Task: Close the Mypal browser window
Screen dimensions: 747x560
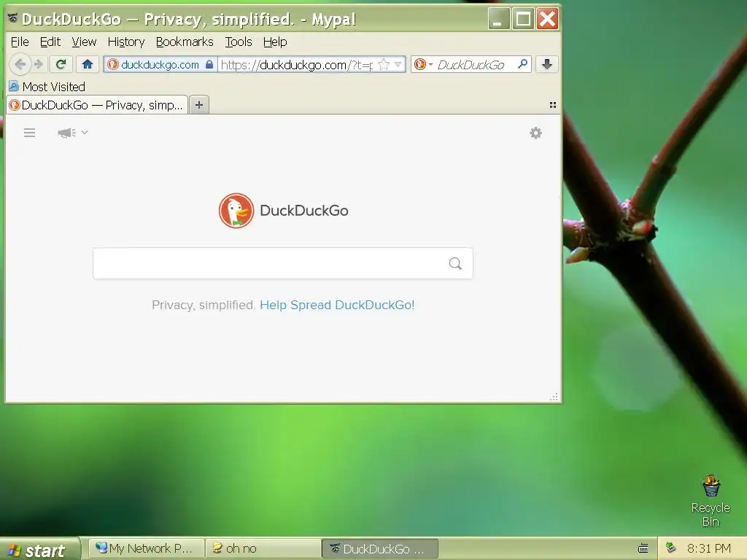Action: [x=547, y=19]
